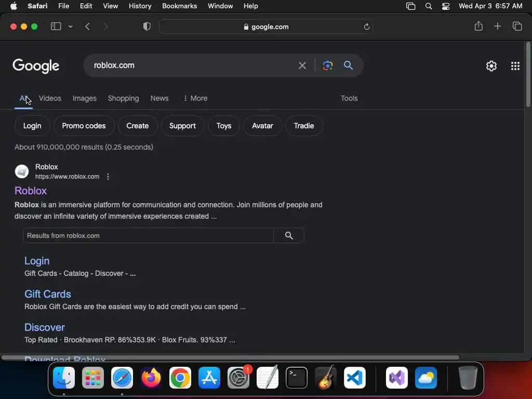
Task: Open the File menu
Action: pos(63,6)
